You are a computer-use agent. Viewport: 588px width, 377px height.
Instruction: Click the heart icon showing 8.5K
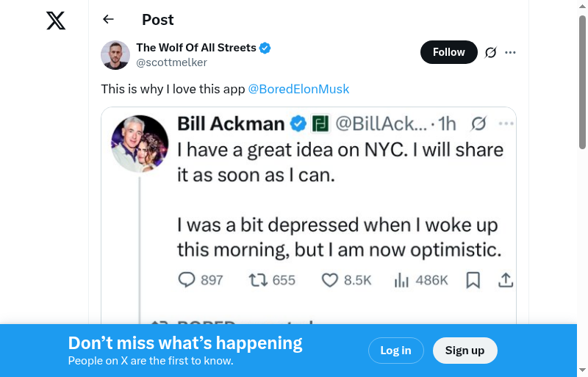pos(330,280)
